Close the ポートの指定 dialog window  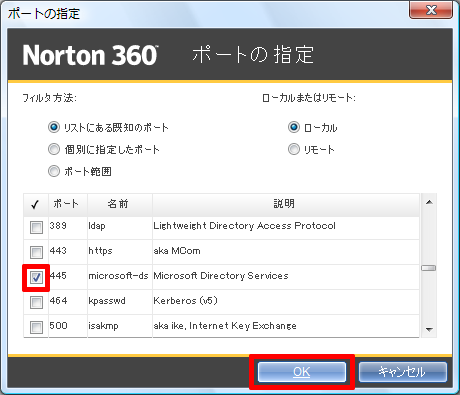click(x=431, y=10)
